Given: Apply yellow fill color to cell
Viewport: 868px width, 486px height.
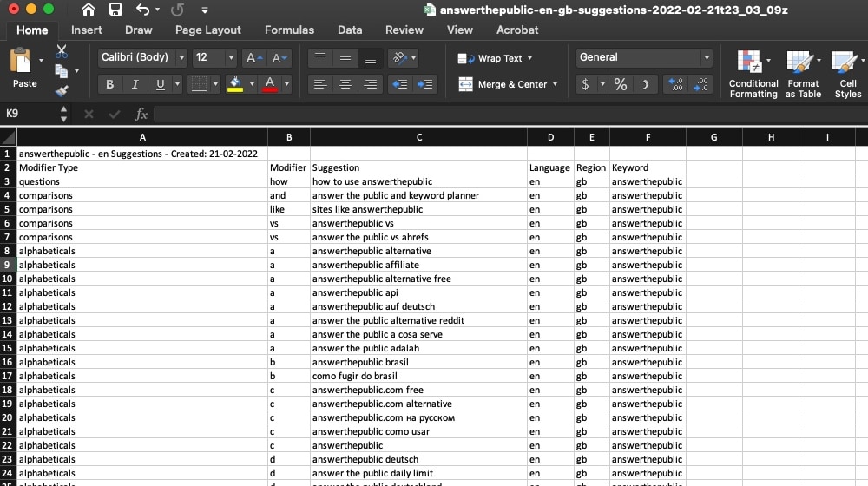Looking at the screenshot, I should point(235,84).
